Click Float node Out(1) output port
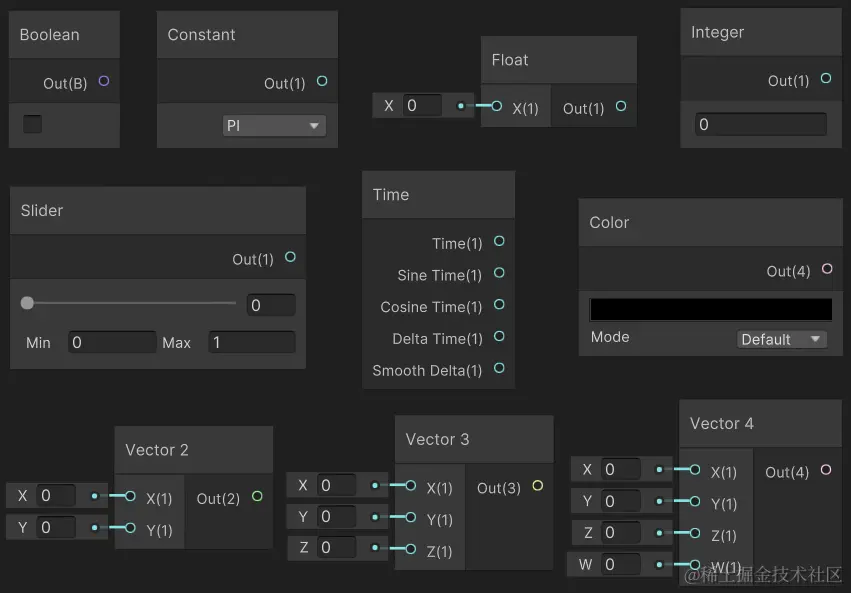Image resolution: width=851 pixels, height=593 pixels. pyautogui.click(x=621, y=106)
